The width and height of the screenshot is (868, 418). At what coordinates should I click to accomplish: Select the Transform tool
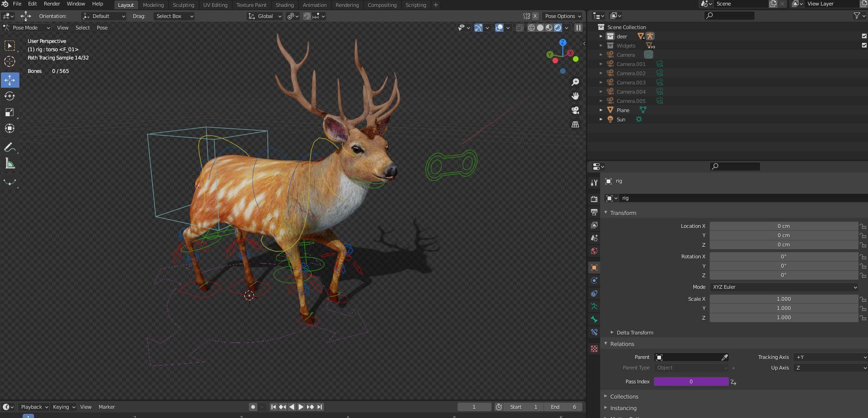pos(10,128)
